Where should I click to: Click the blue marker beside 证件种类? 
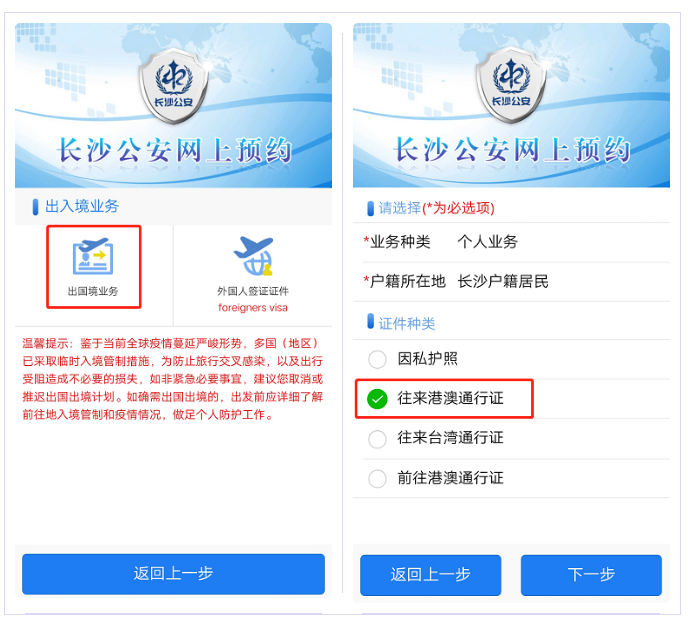(x=370, y=321)
